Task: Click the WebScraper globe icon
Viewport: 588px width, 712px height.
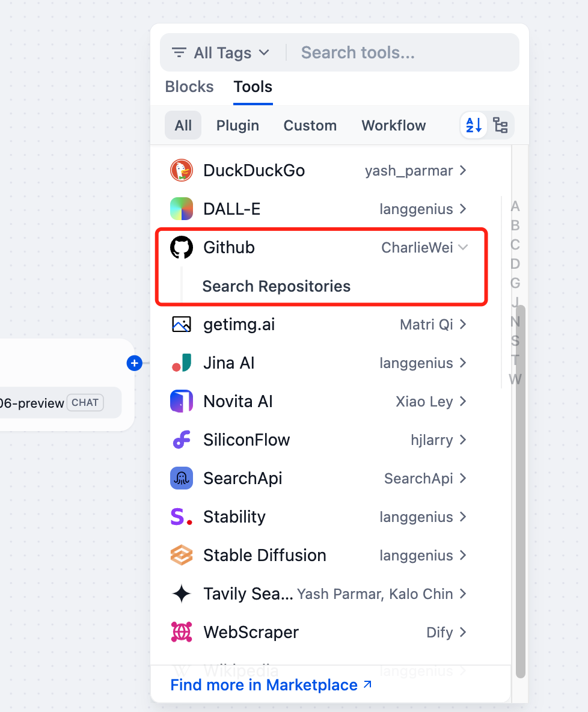Action: click(x=181, y=632)
